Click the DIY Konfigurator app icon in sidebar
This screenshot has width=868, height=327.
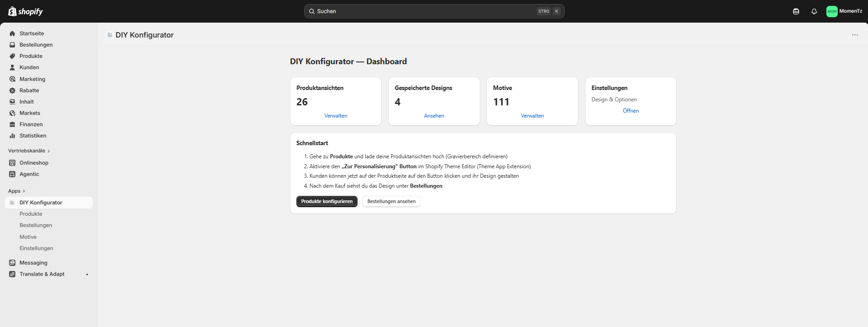pyautogui.click(x=12, y=203)
